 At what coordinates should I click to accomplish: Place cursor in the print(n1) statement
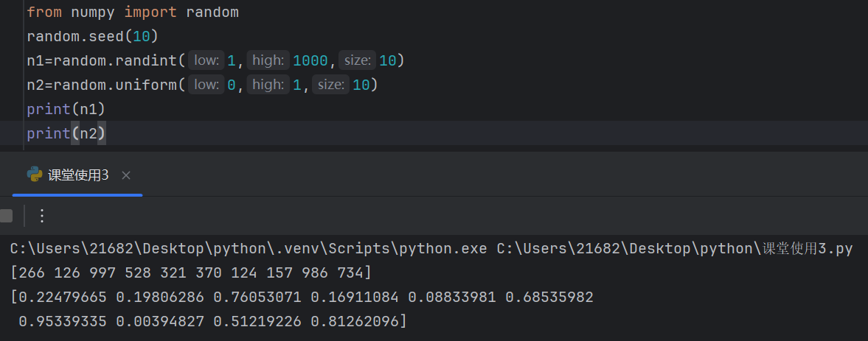pos(66,109)
